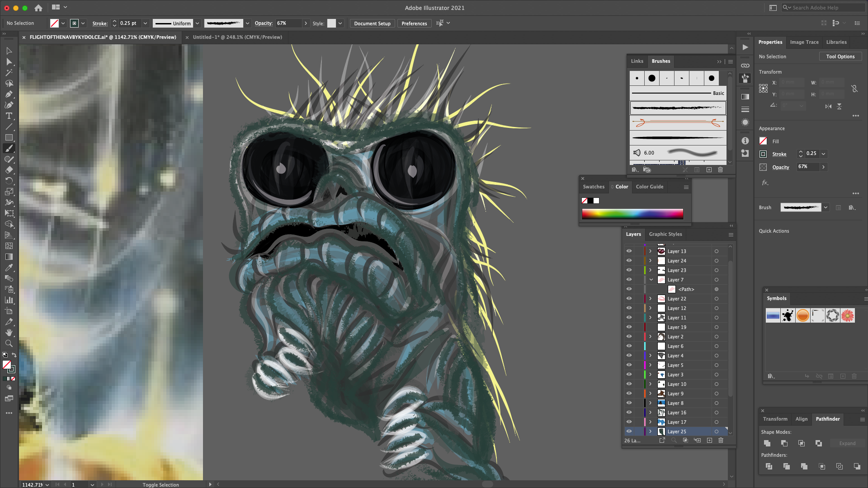Switch to the Libraries tab
This screenshot has width=868, height=488.
(836, 42)
